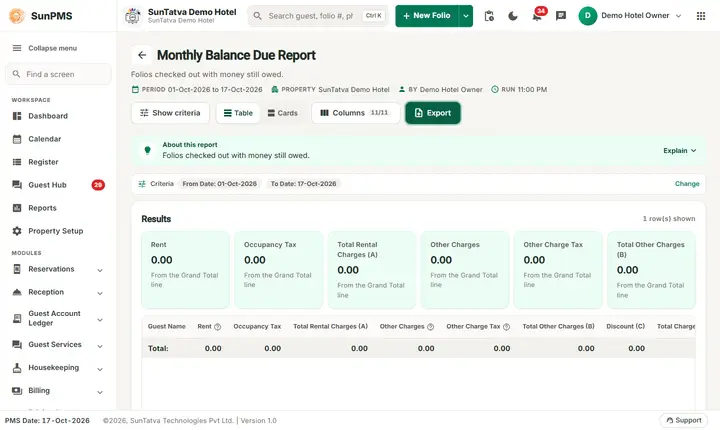The image size is (720, 430).
Task: Click the From Date criteria chip
Action: pyautogui.click(x=219, y=184)
